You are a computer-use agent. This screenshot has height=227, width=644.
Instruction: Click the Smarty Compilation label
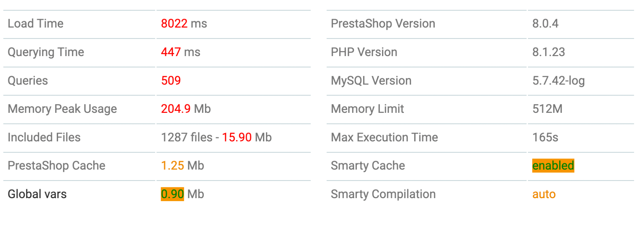pyautogui.click(x=383, y=194)
